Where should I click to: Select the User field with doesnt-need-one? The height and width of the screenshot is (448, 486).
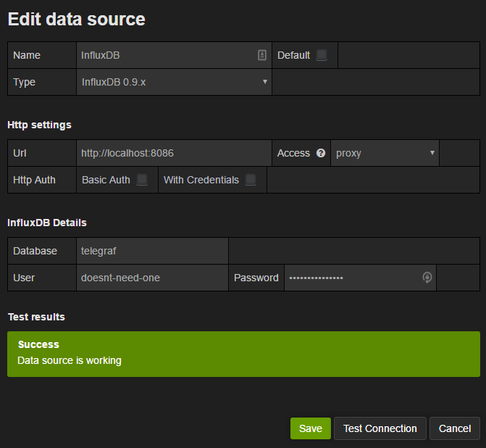(152, 278)
